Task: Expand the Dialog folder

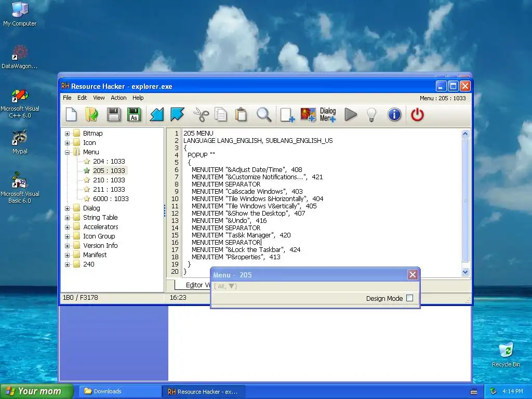Action: point(67,208)
